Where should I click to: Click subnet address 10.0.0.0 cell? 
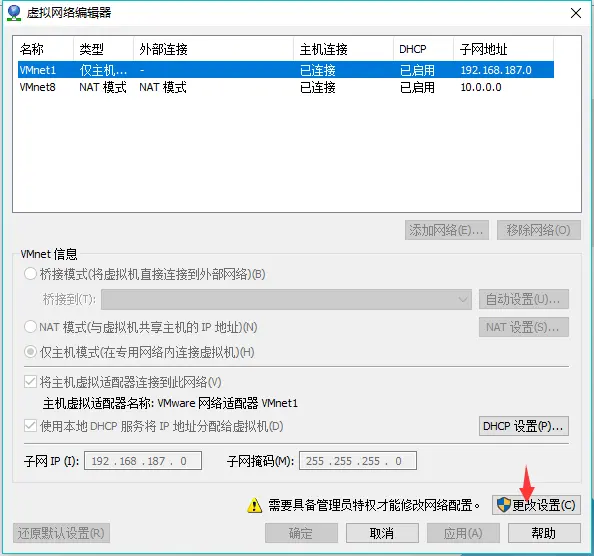pyautogui.click(x=481, y=87)
